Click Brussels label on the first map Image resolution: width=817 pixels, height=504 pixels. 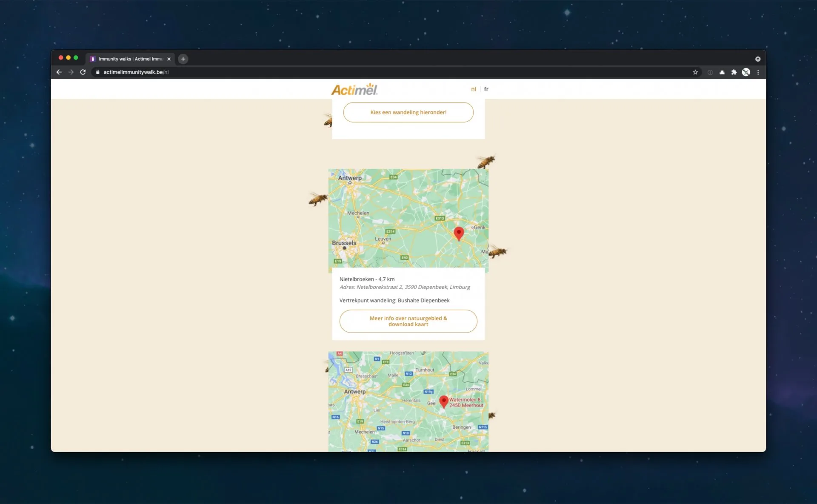tap(344, 243)
